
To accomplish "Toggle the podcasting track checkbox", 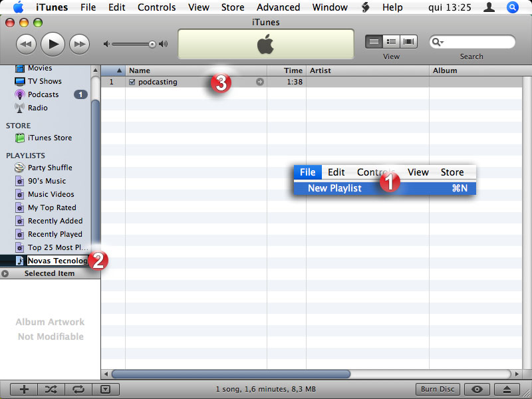I will click(132, 82).
